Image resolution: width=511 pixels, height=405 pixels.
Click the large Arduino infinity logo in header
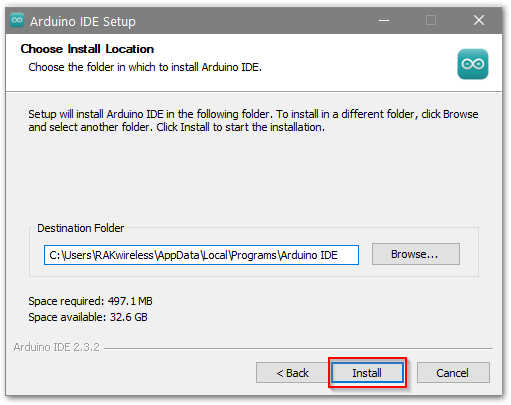473,64
